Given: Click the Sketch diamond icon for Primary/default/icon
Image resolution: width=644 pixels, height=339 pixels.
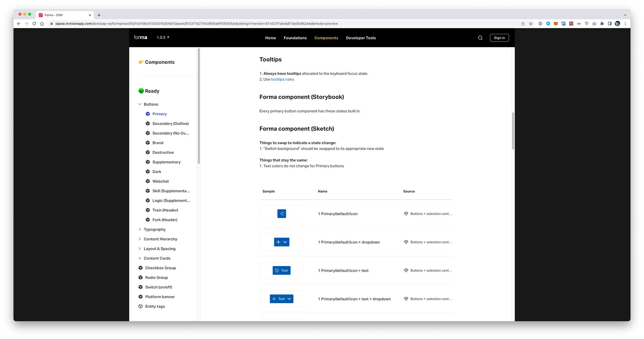Looking at the screenshot, I should pos(406,214).
